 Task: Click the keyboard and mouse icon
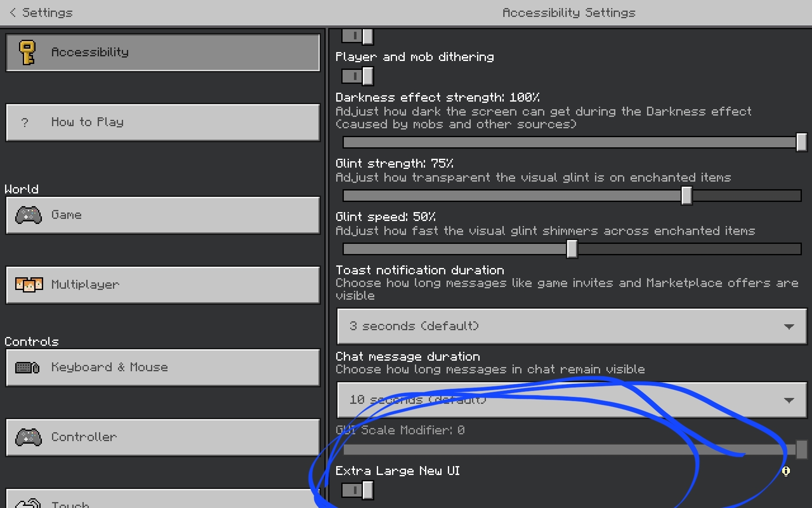pos(27,367)
